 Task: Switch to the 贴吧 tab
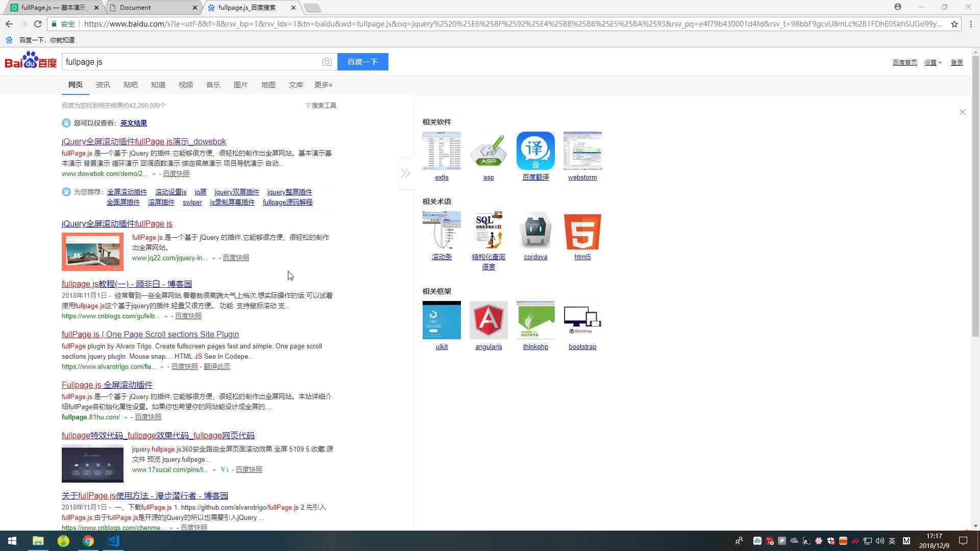point(130,85)
